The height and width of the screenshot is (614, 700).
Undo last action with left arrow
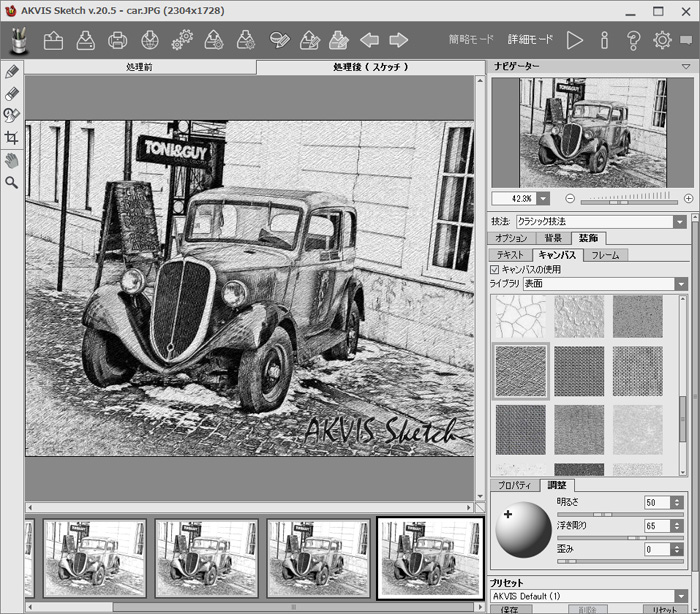(x=369, y=40)
